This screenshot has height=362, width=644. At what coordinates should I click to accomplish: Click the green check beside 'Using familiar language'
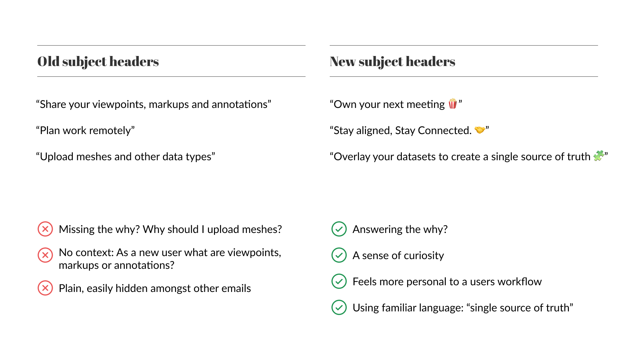(x=339, y=308)
